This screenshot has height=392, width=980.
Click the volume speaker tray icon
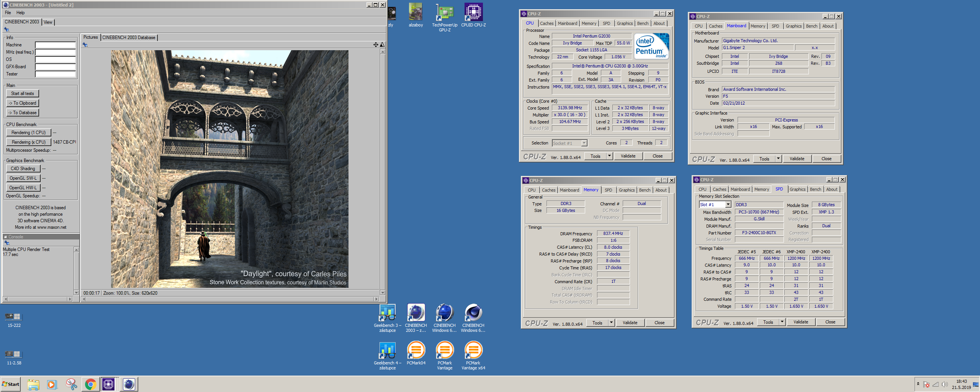(945, 384)
